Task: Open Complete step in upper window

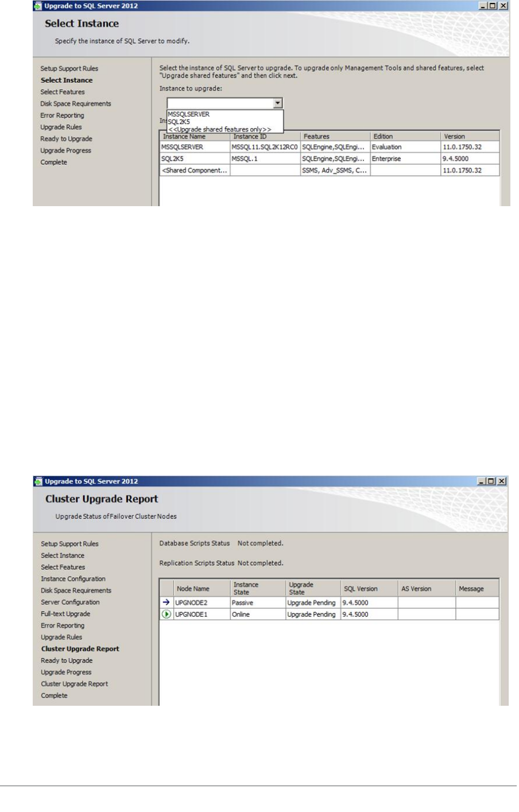Action: [53, 163]
